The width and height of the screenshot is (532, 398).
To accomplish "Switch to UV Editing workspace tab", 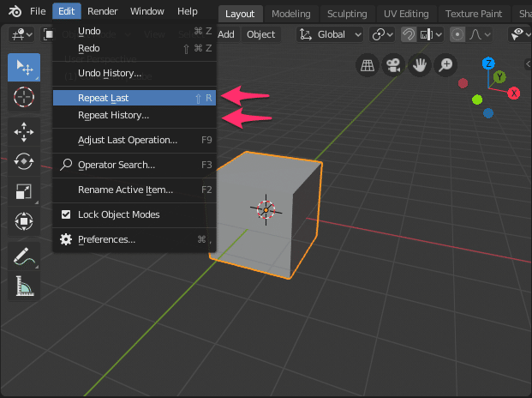I will [x=406, y=14].
